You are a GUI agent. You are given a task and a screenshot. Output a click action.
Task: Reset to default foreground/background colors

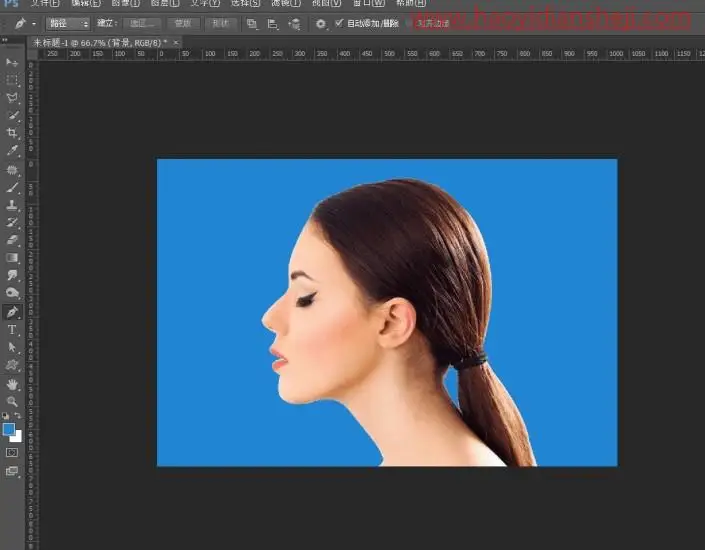point(5,416)
